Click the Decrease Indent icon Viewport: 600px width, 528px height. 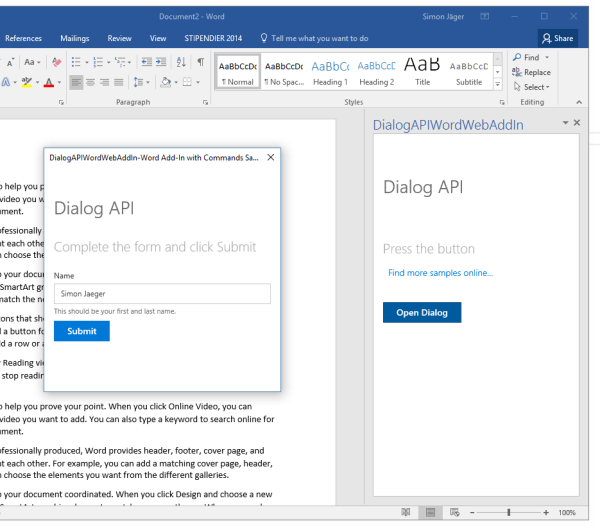[x=145, y=62]
